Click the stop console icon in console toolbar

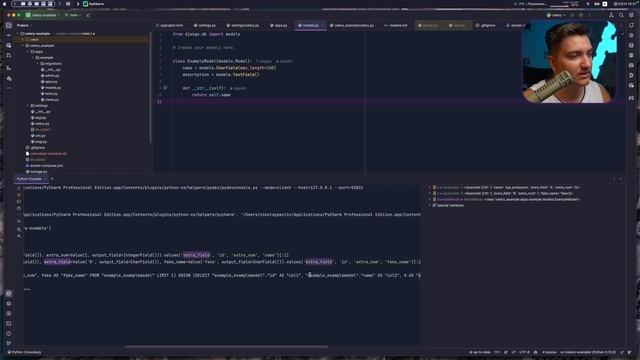19,195
